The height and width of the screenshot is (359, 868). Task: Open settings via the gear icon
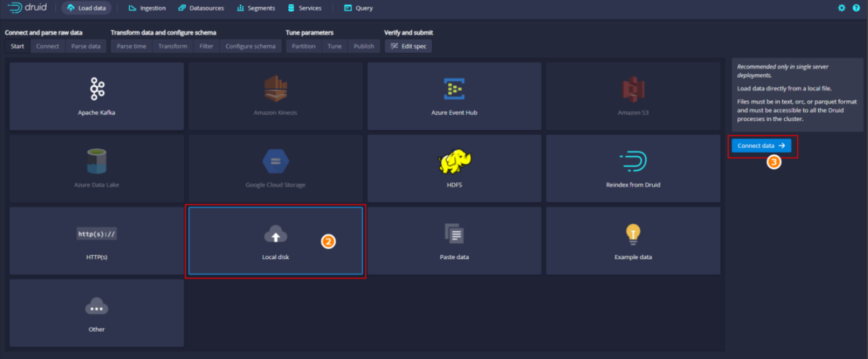tap(842, 8)
